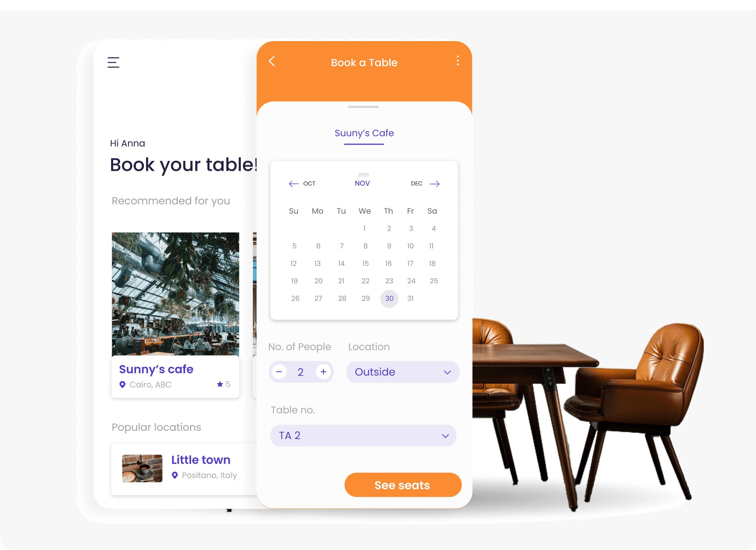Click the back arrow navigation icon
Viewport: 756px width, 550px height.
pyautogui.click(x=272, y=63)
